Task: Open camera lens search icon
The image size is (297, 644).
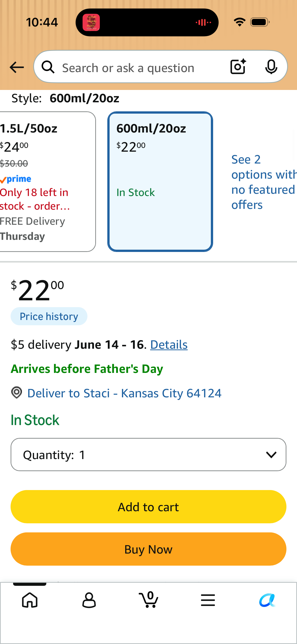Action: pos(238,67)
